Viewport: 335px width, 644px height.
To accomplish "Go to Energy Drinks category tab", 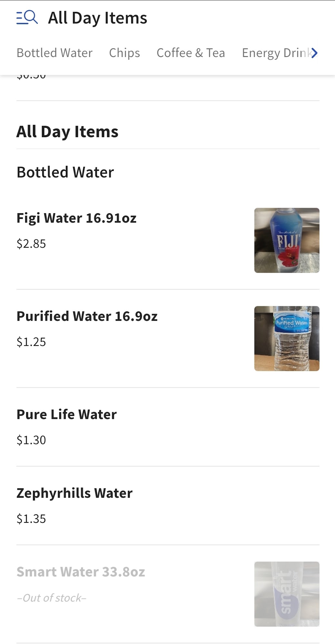I will click(x=276, y=53).
